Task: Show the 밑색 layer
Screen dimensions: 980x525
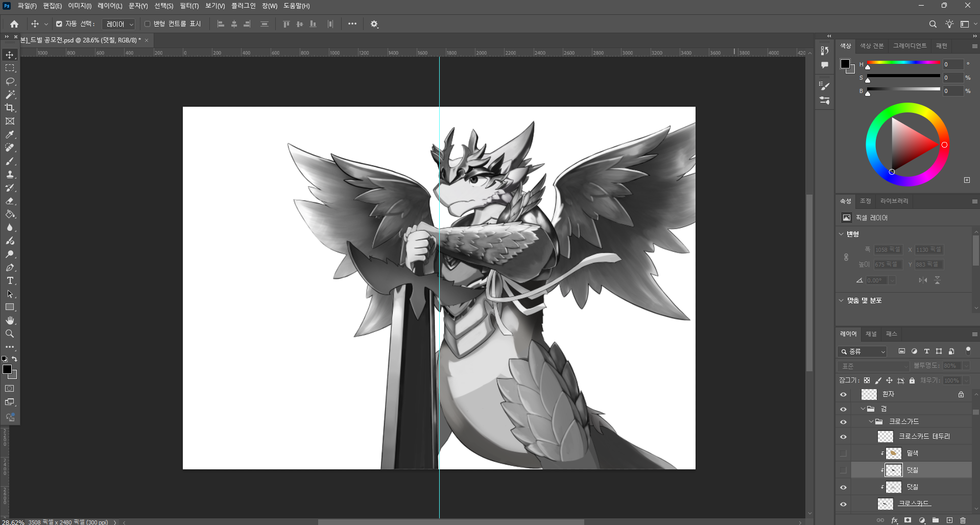Action: point(843,454)
